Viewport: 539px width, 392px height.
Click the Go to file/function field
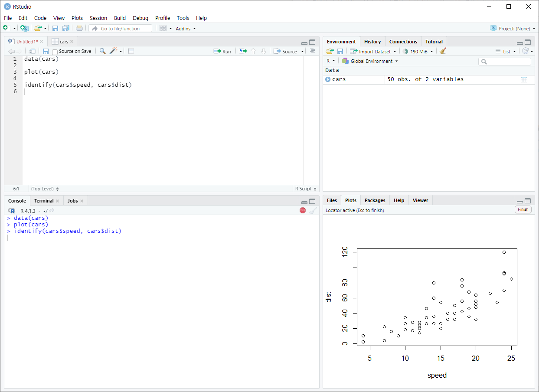pos(121,28)
